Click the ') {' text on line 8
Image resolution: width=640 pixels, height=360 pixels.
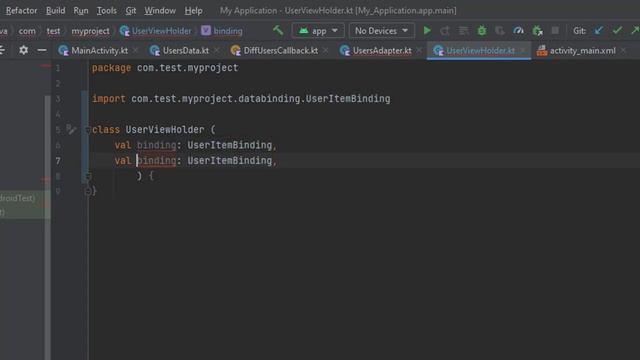coord(145,176)
